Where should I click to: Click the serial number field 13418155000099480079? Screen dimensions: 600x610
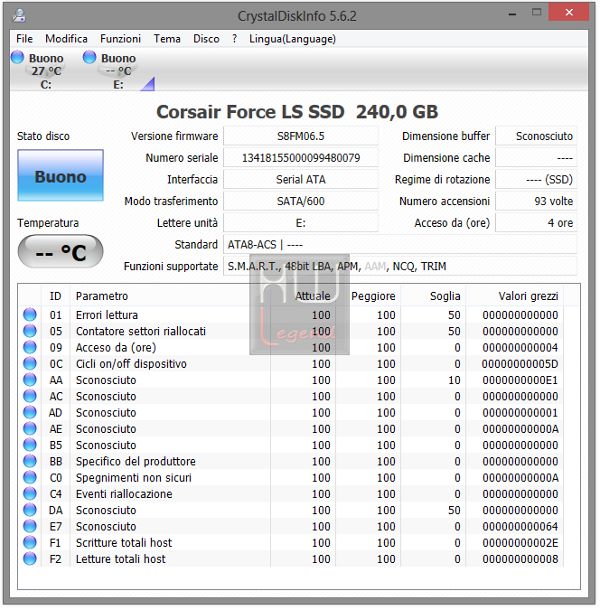point(301,158)
